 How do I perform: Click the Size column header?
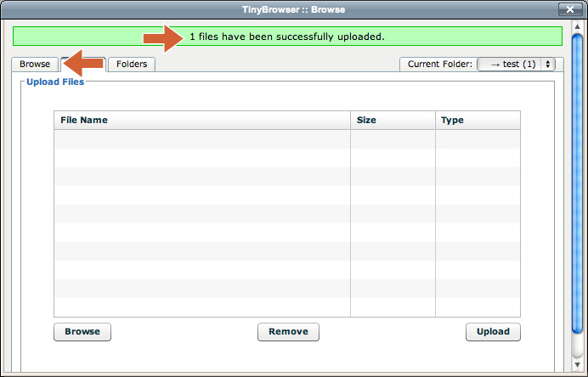pyautogui.click(x=393, y=121)
